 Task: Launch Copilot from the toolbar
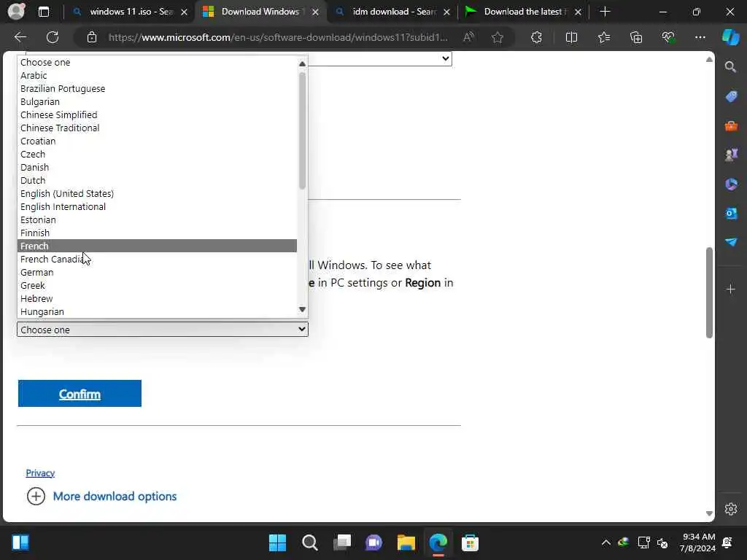(730, 37)
